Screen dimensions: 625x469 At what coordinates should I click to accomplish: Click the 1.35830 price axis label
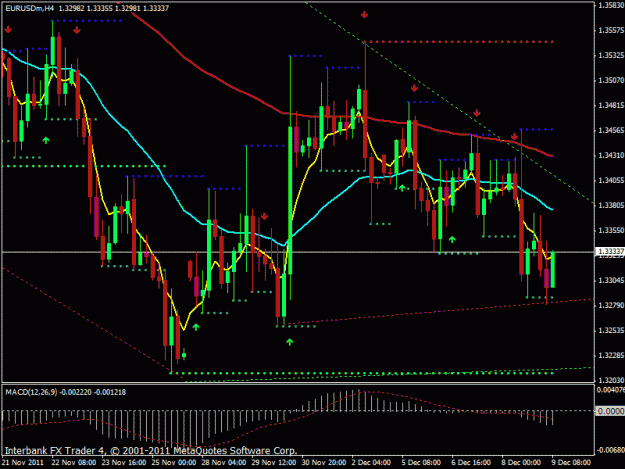click(x=611, y=5)
